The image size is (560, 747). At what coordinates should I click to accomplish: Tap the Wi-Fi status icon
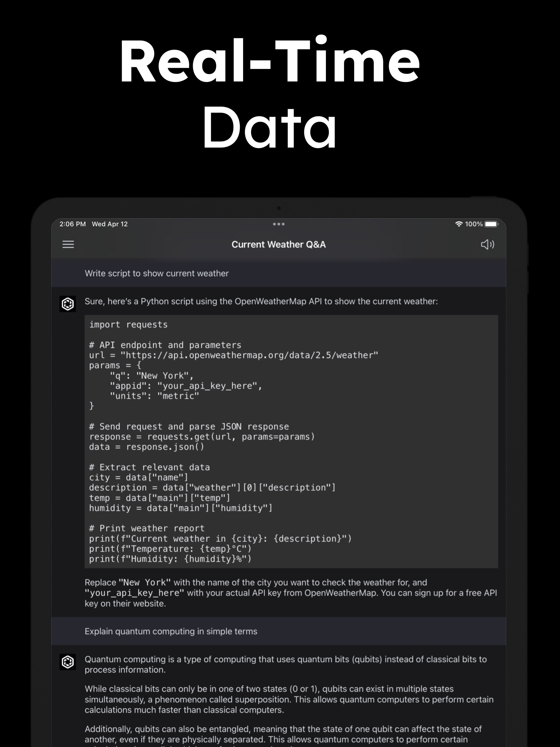click(458, 224)
